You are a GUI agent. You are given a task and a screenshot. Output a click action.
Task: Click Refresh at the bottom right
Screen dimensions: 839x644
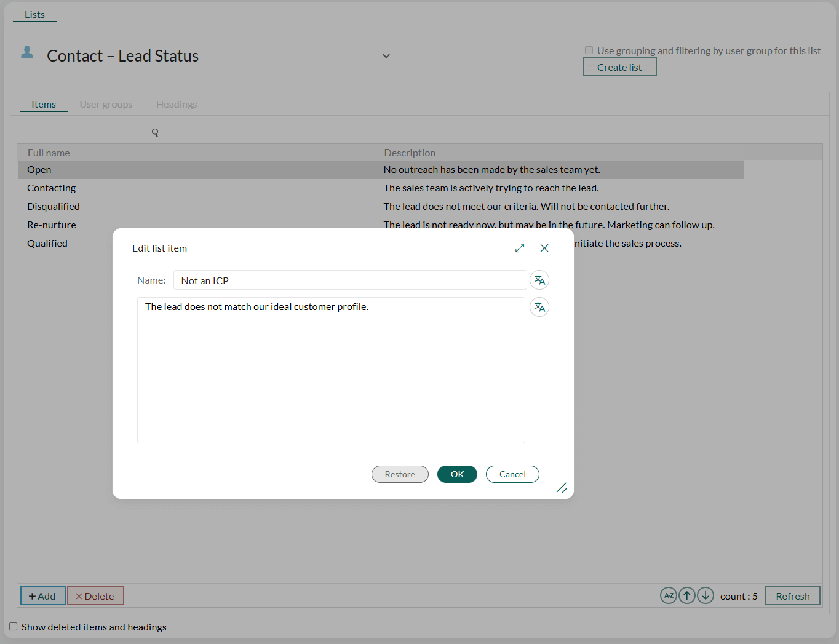point(792,595)
